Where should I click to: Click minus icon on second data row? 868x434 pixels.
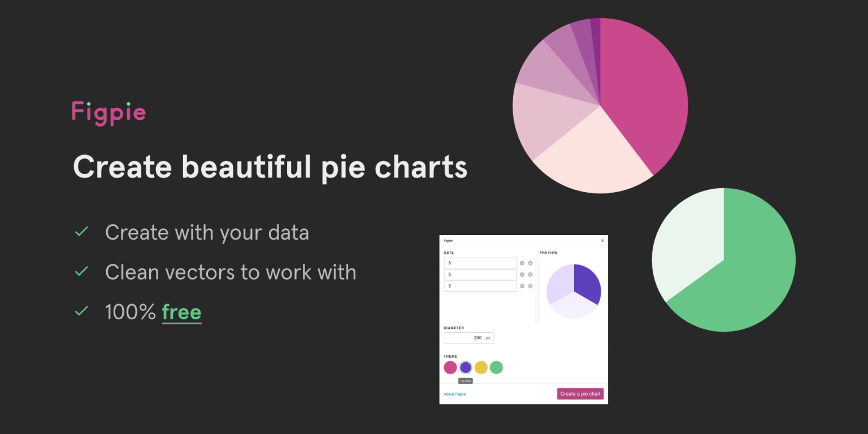pyautogui.click(x=522, y=275)
